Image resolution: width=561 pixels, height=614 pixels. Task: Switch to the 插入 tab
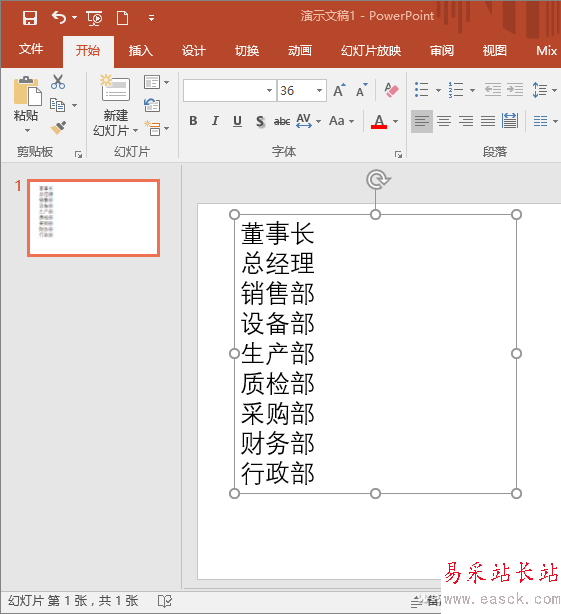(x=140, y=51)
